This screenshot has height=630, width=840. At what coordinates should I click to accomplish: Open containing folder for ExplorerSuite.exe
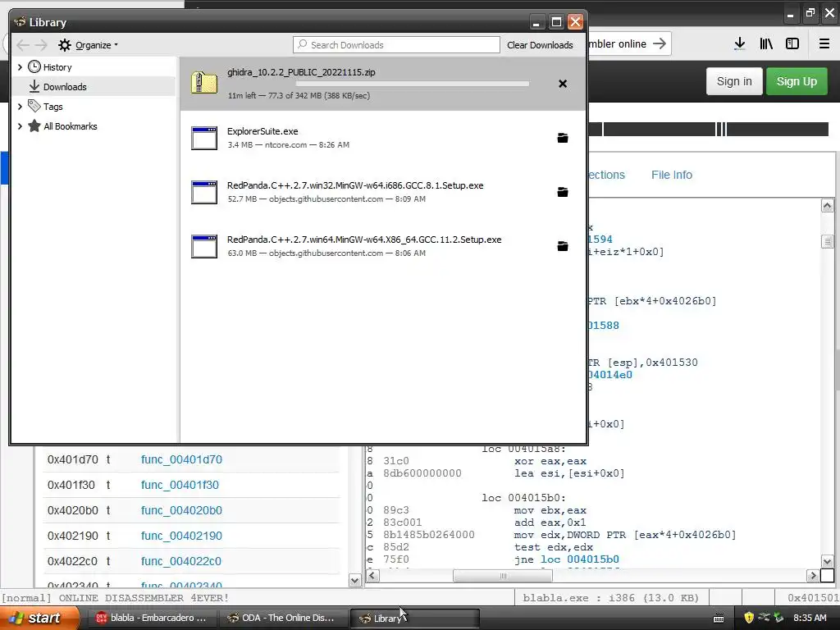pyautogui.click(x=563, y=138)
